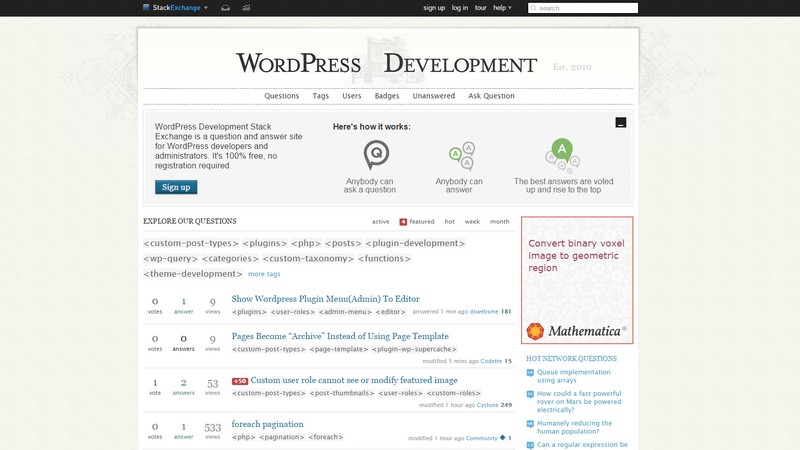Select the functions tag
This screenshot has width=800, height=450.
point(384,259)
